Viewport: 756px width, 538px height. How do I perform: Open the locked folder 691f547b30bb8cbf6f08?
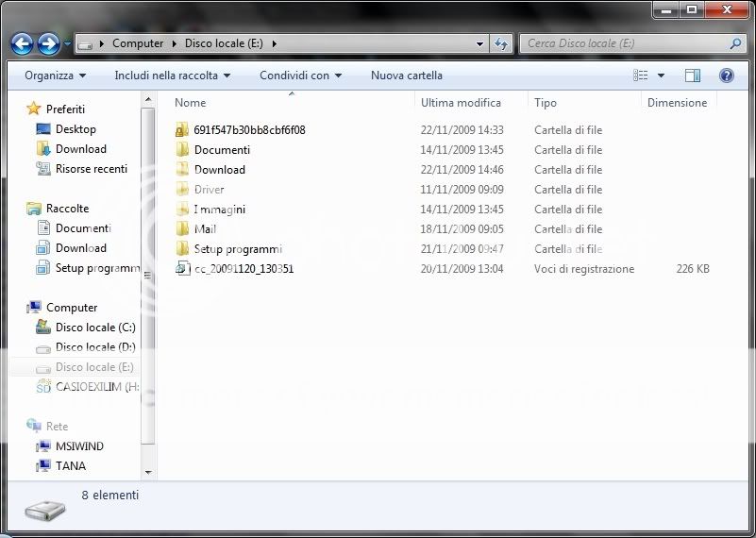(249, 130)
